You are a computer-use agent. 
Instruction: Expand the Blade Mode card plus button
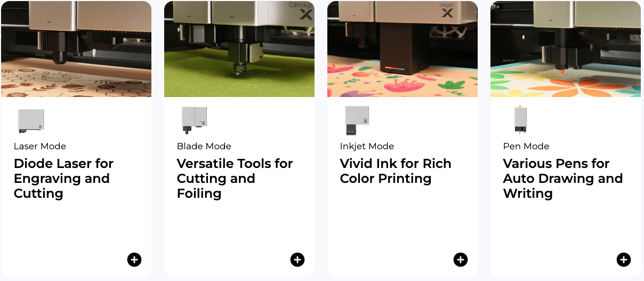pos(297,260)
